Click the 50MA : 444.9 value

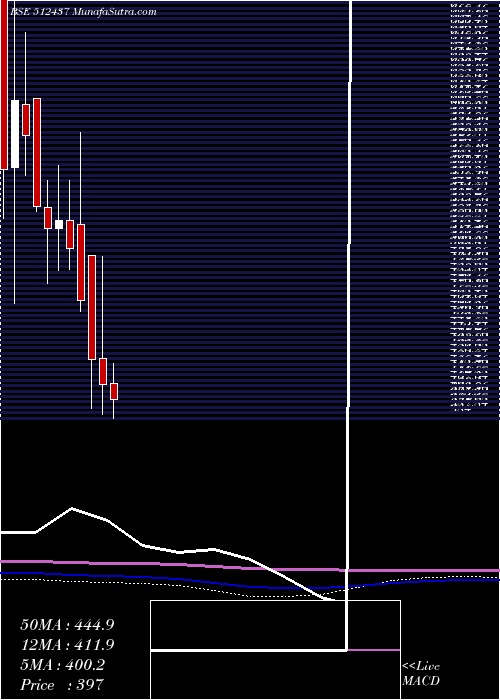point(67,625)
